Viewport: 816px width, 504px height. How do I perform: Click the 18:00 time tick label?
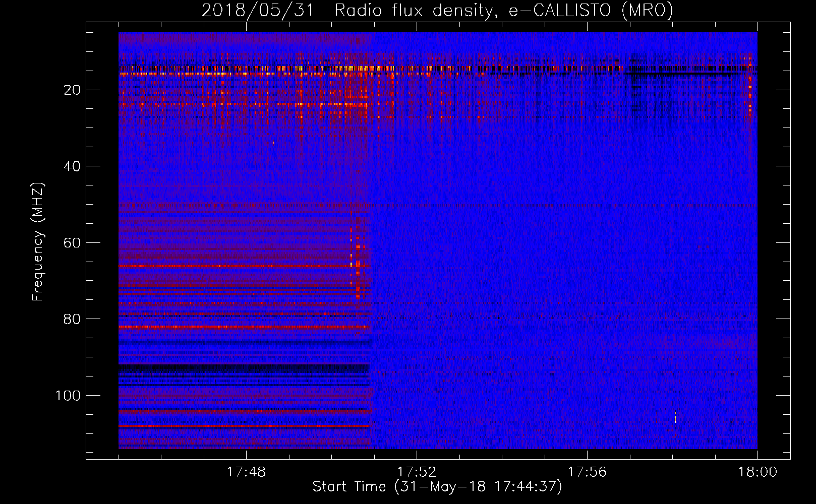pyautogui.click(x=757, y=472)
